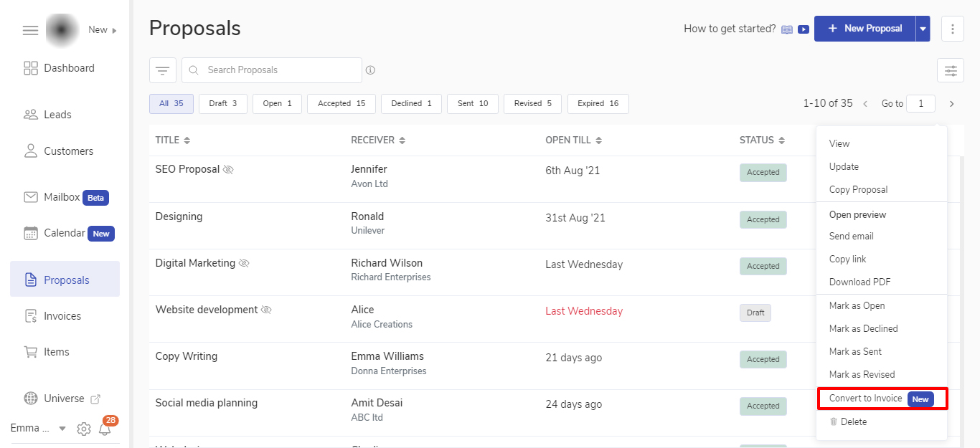Choose Download PDF from context menu

(859, 282)
